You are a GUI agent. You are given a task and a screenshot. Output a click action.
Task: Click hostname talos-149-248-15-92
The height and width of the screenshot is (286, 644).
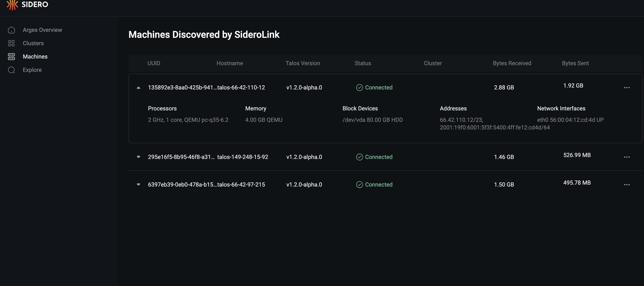(243, 157)
